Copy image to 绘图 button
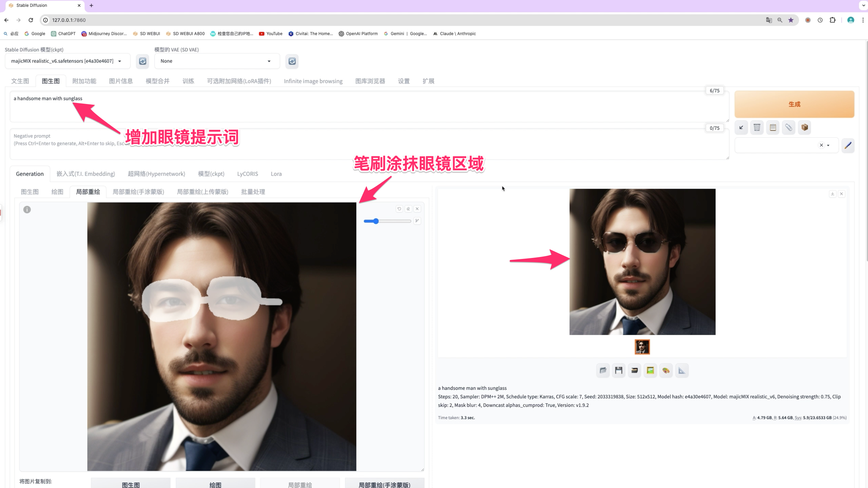 [215, 483]
